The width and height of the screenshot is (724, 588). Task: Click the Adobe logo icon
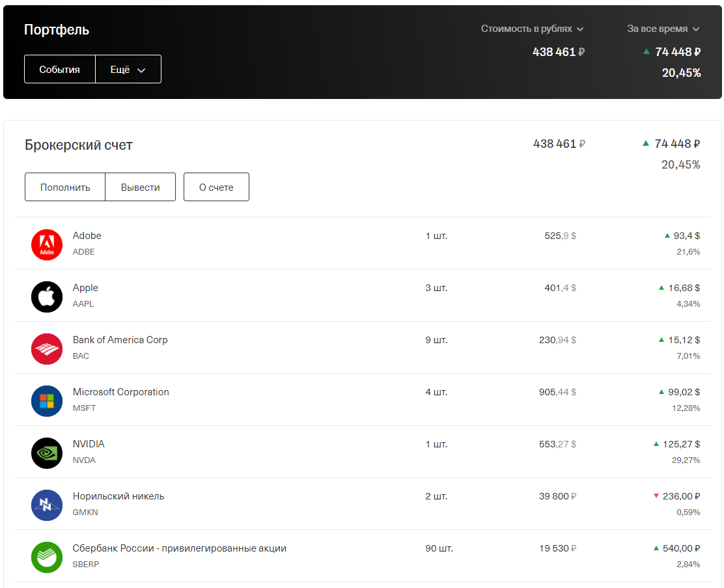[47, 244]
